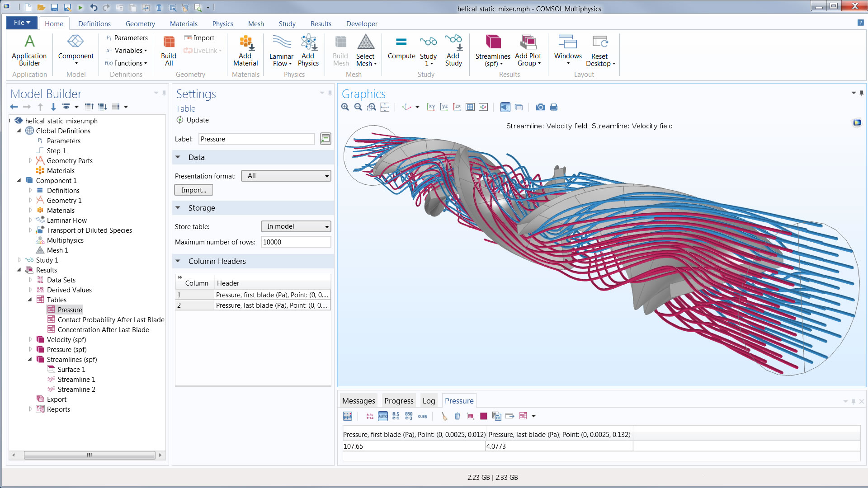Toggle the scene light icon in Graphics
The height and width of the screenshot is (488, 868).
click(505, 107)
